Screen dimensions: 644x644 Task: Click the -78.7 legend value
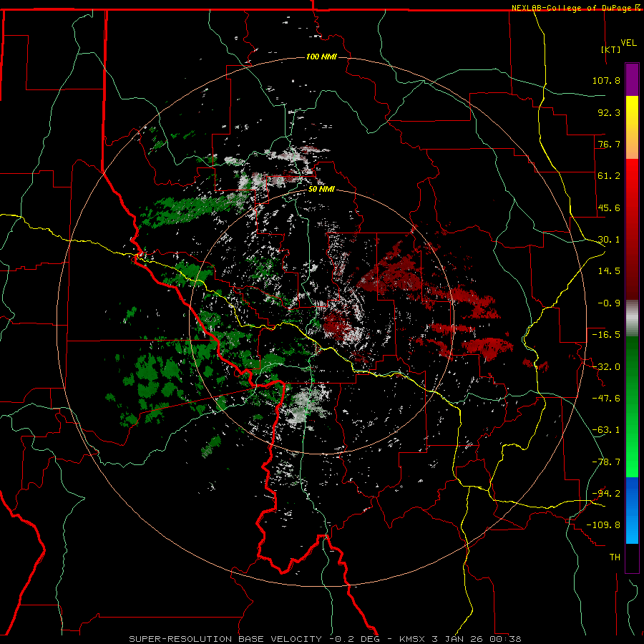[606, 462]
